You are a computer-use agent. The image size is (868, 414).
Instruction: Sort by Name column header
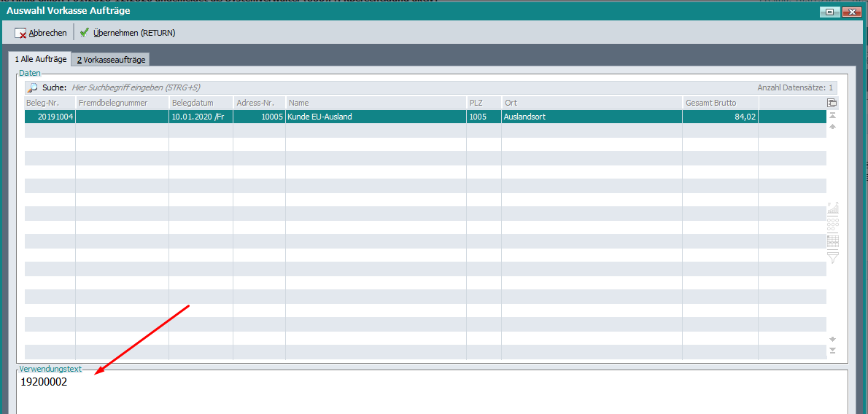tap(375, 103)
